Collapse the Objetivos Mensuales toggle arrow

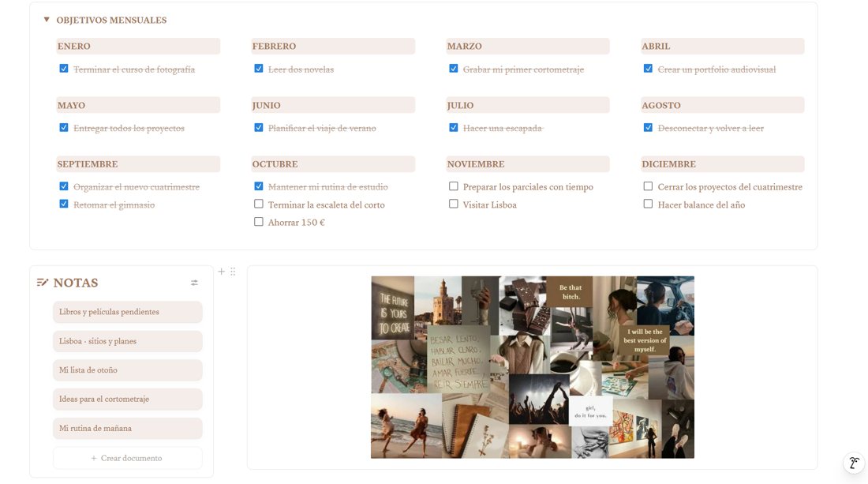pos(47,20)
